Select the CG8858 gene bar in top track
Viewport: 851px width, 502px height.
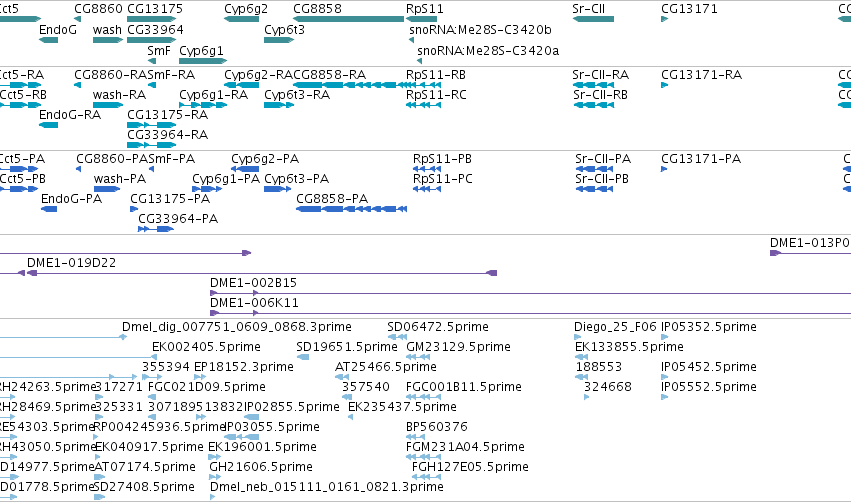pyautogui.click(x=348, y=19)
